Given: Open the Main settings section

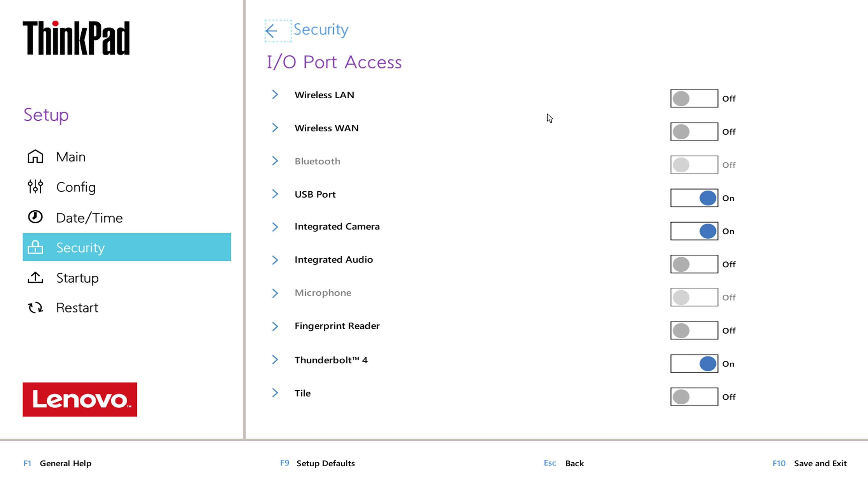Looking at the screenshot, I should [x=71, y=157].
